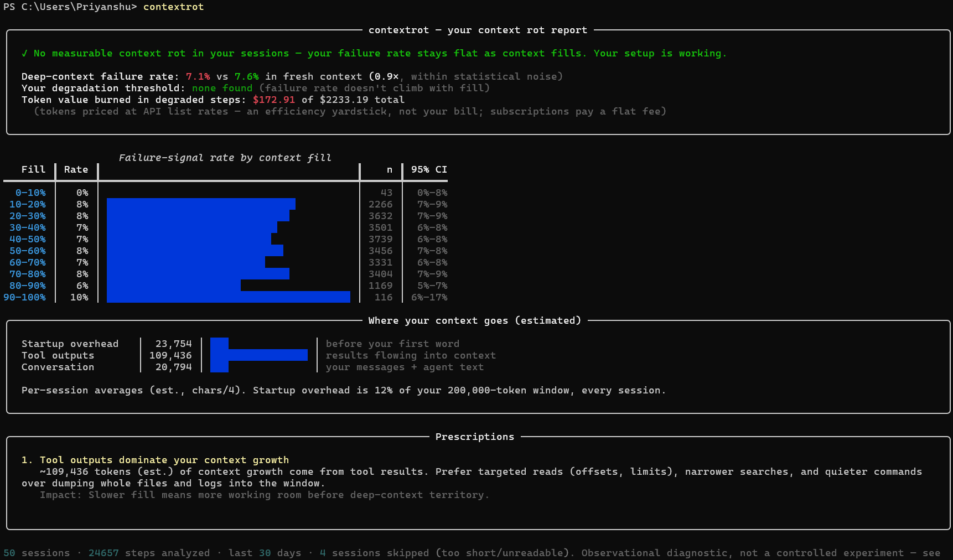This screenshot has width=953, height=560.
Task: Click the 'contextrot — your context rot report' title
Action: point(478,30)
